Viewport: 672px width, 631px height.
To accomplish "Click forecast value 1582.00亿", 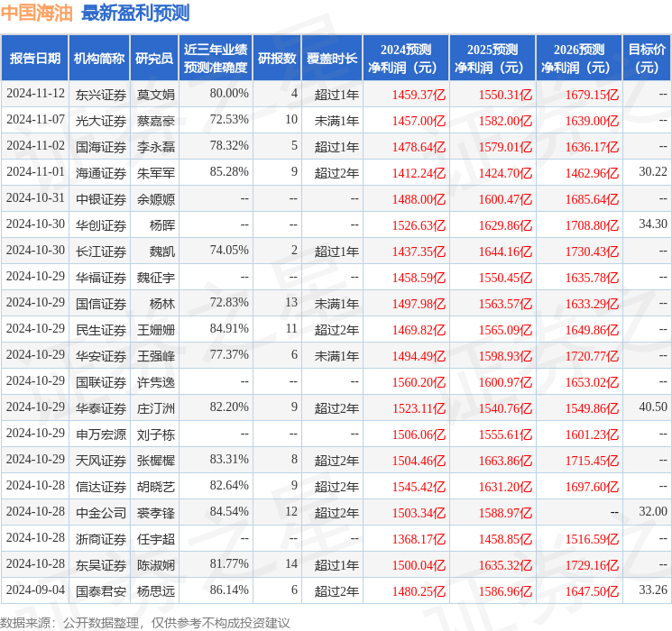I will click(x=505, y=121).
